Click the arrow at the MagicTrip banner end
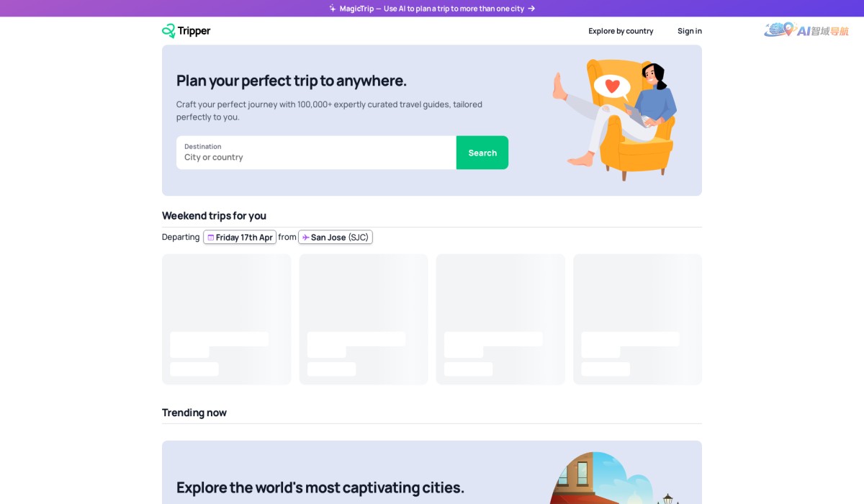Viewport: 864px width, 504px height. pyautogui.click(x=531, y=9)
